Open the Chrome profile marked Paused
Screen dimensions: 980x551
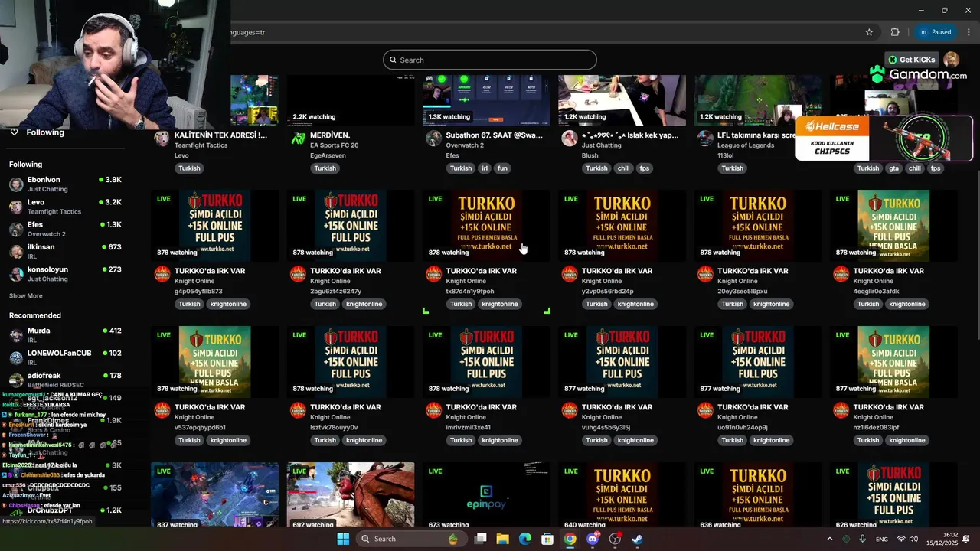tap(936, 32)
